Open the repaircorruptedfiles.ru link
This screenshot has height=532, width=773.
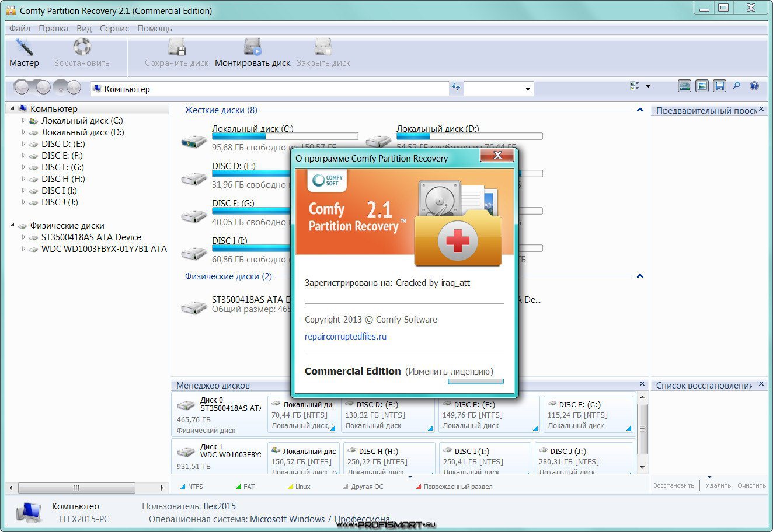[x=346, y=337]
